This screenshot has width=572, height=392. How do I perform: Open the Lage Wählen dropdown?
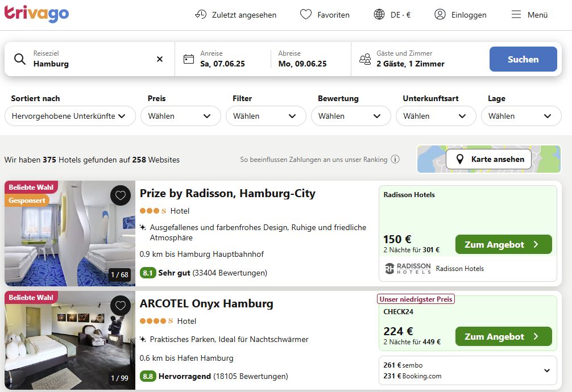(521, 116)
